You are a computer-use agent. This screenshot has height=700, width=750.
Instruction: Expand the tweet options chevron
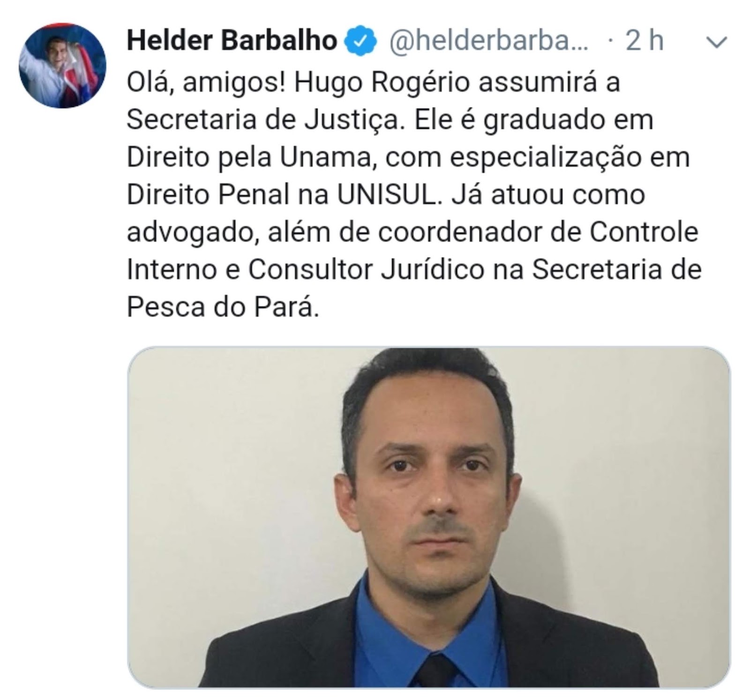click(x=717, y=43)
